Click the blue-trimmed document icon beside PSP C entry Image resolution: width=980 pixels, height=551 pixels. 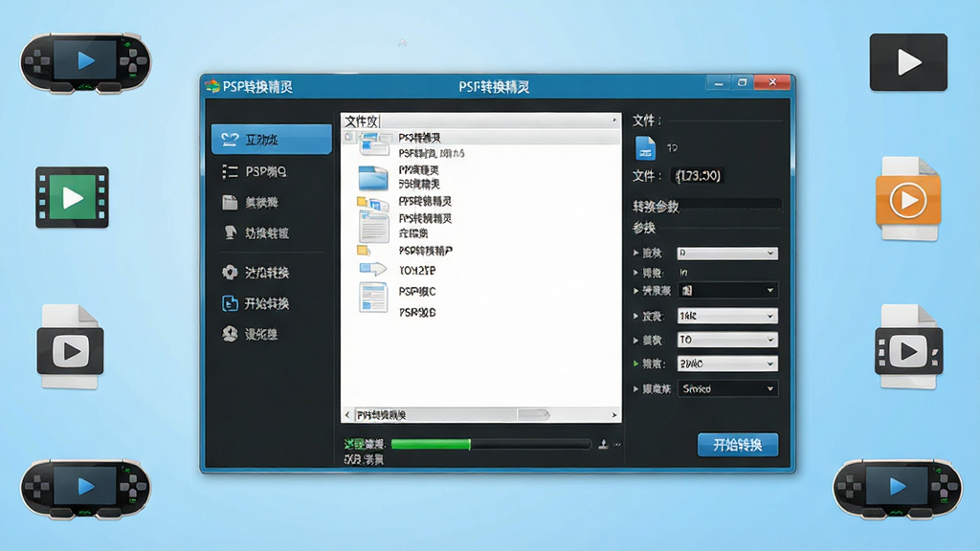pyautogui.click(x=373, y=297)
